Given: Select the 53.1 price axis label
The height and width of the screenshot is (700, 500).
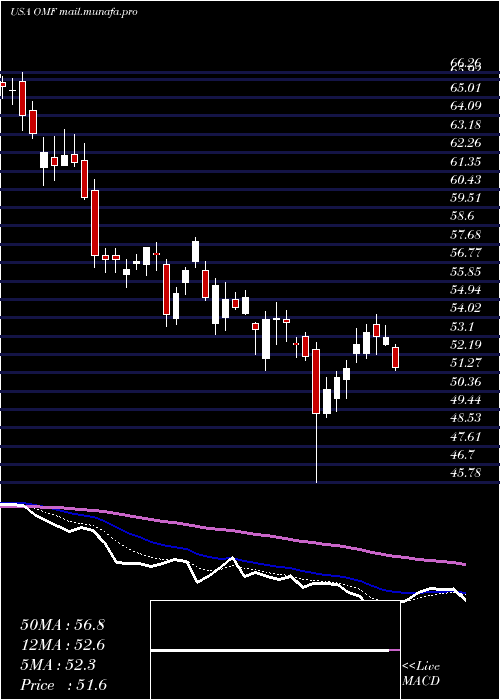Looking at the screenshot, I should 463,326.
